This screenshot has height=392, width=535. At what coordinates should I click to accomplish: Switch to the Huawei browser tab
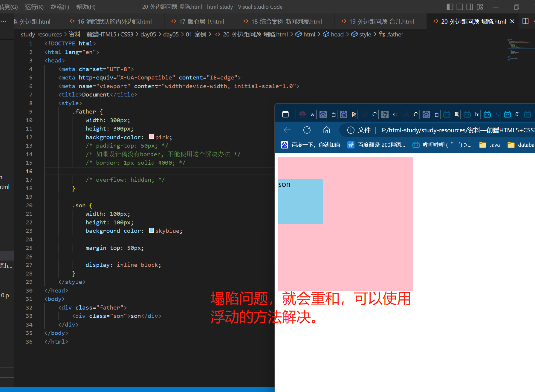coord(307,114)
